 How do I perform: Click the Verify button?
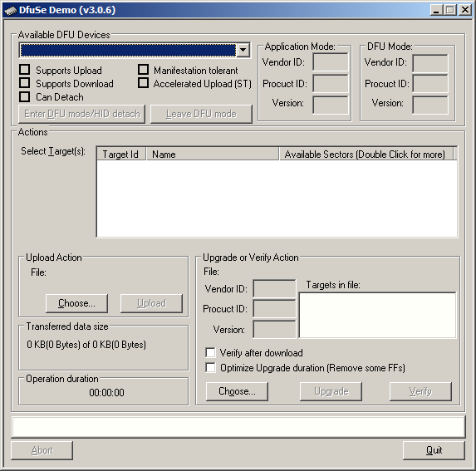420,391
